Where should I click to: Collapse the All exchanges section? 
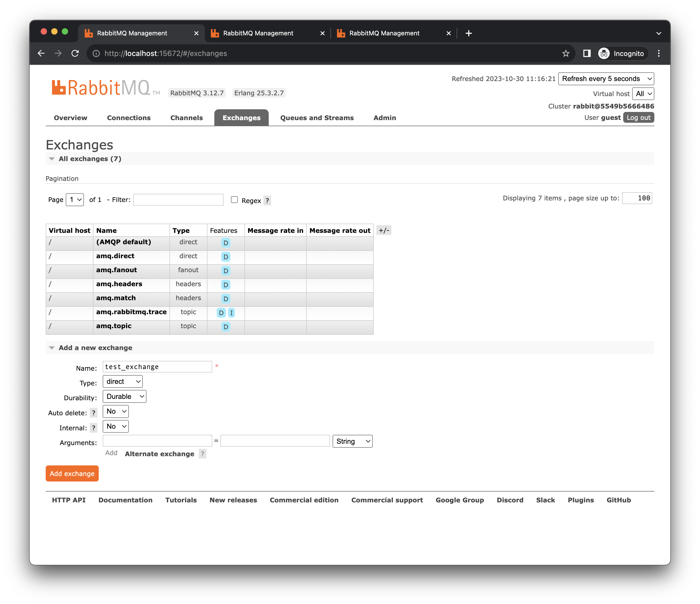(x=90, y=159)
